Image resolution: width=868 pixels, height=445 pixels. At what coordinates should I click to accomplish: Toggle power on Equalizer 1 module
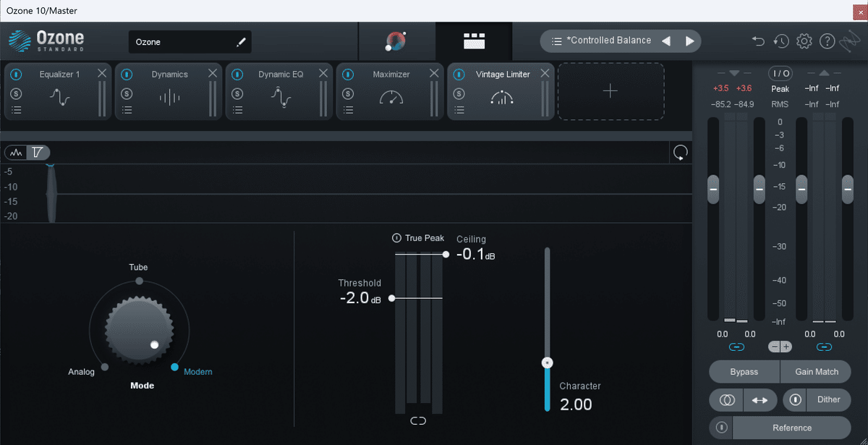(16, 74)
